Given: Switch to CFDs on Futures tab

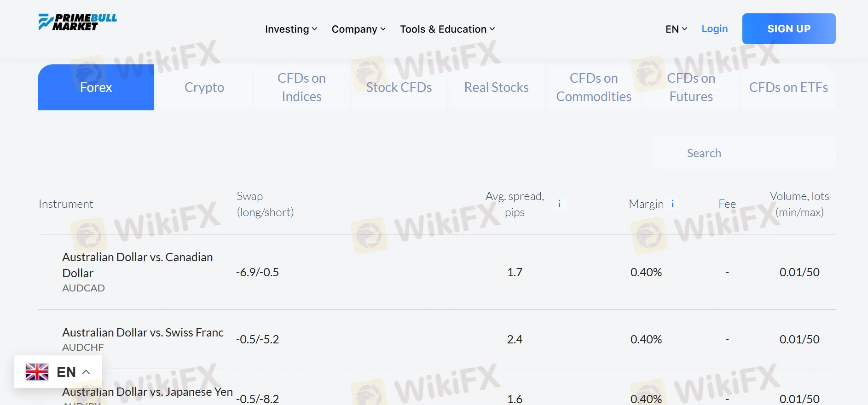Looking at the screenshot, I should click(691, 87).
